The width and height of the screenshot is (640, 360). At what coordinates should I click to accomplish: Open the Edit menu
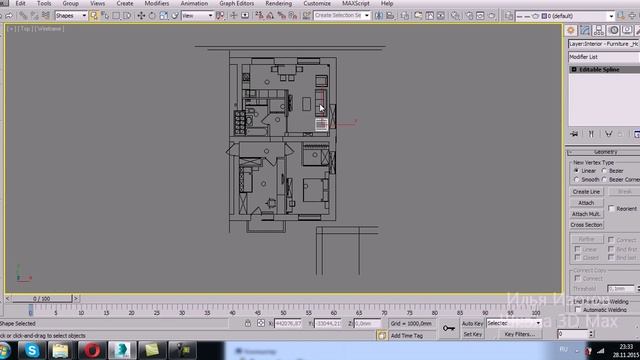tap(20, 3)
